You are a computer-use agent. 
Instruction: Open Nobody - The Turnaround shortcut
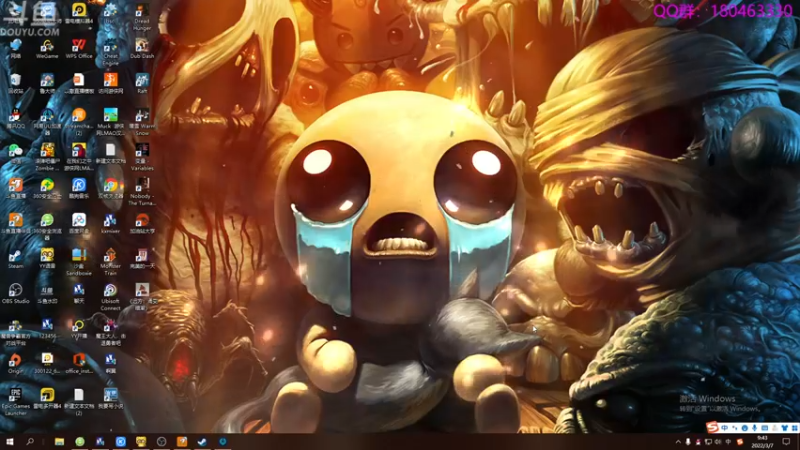point(142,191)
